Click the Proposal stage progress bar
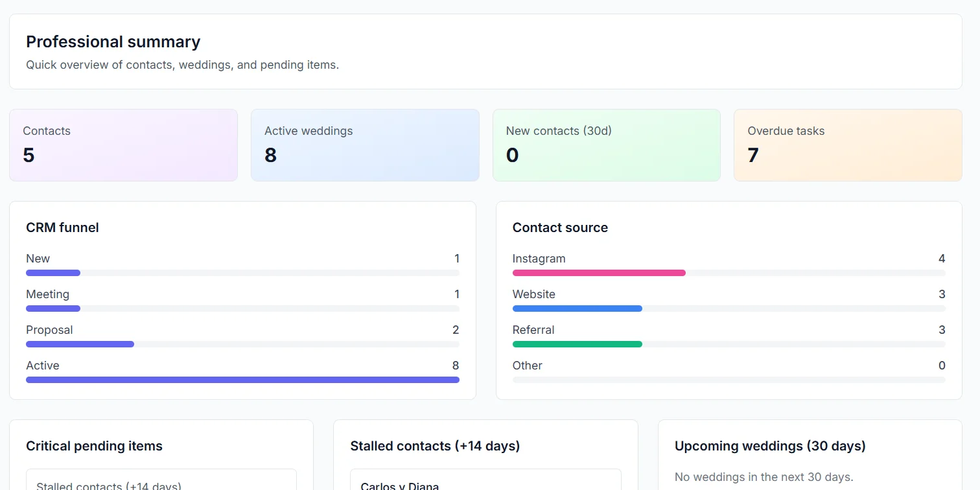Viewport: 980px width, 490px height. pyautogui.click(x=242, y=344)
